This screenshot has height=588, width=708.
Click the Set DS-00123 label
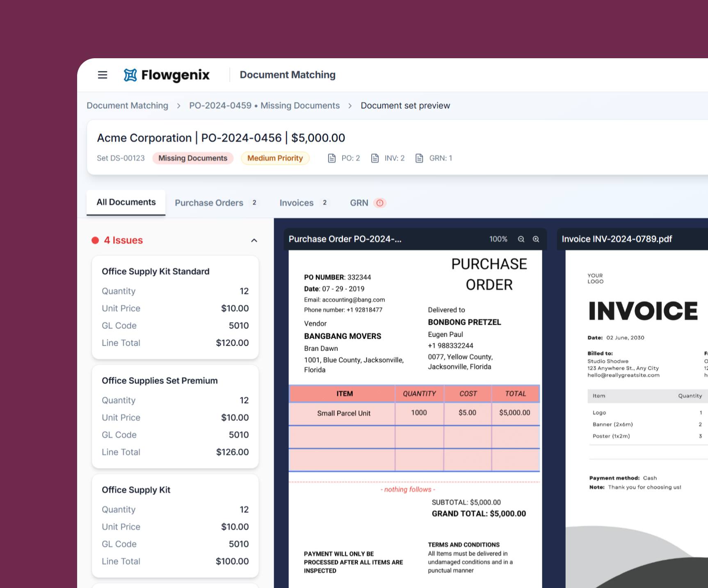pos(121,158)
